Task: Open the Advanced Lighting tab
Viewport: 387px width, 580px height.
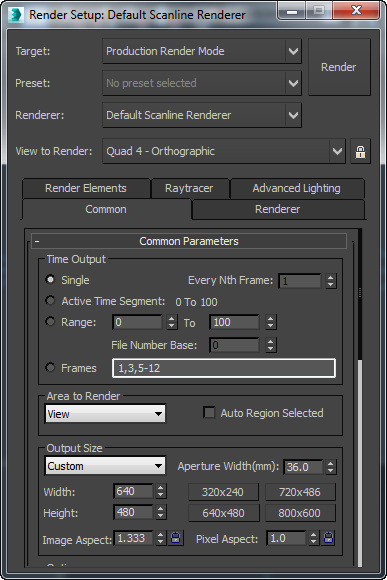Action: [x=297, y=188]
